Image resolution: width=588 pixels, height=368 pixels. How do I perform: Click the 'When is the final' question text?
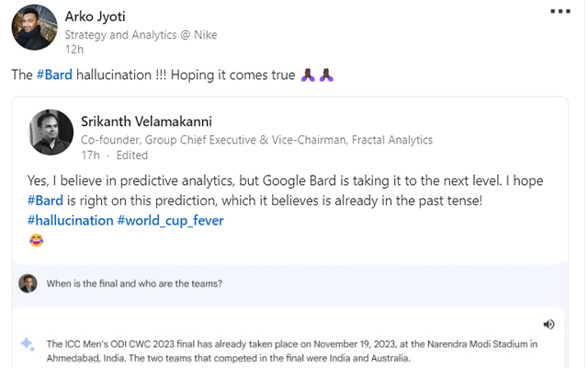click(x=134, y=283)
